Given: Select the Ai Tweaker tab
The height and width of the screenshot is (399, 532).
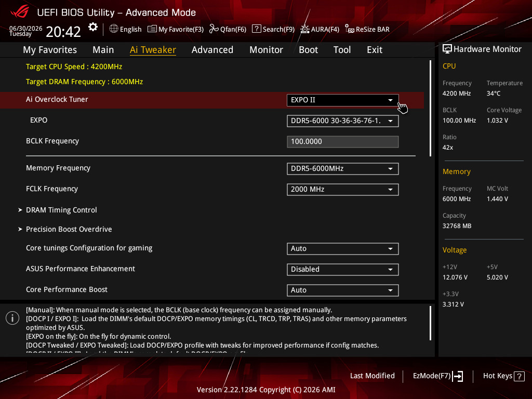Looking at the screenshot, I should point(153,50).
